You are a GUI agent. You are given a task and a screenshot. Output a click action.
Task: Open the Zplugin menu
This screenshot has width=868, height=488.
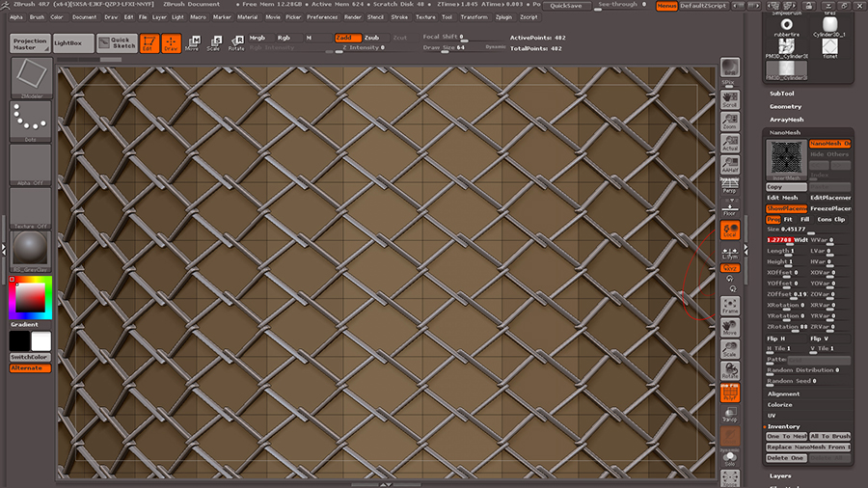(x=503, y=16)
